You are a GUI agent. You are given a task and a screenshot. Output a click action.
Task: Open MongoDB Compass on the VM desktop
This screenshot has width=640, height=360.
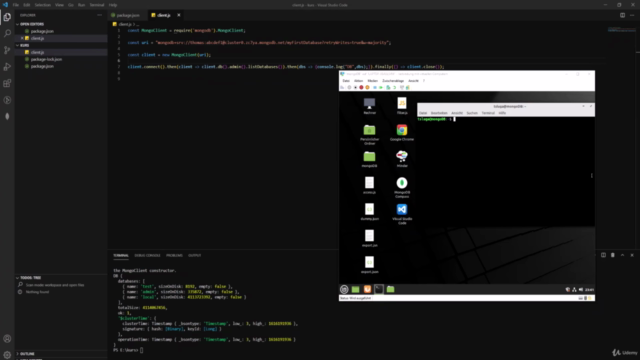[x=402, y=187]
